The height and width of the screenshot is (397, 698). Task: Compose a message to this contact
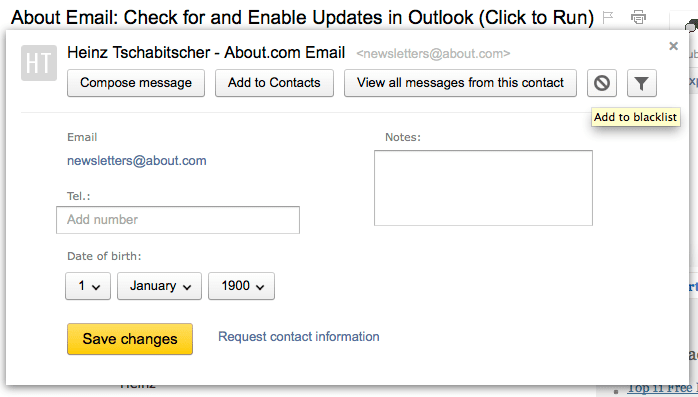(136, 83)
